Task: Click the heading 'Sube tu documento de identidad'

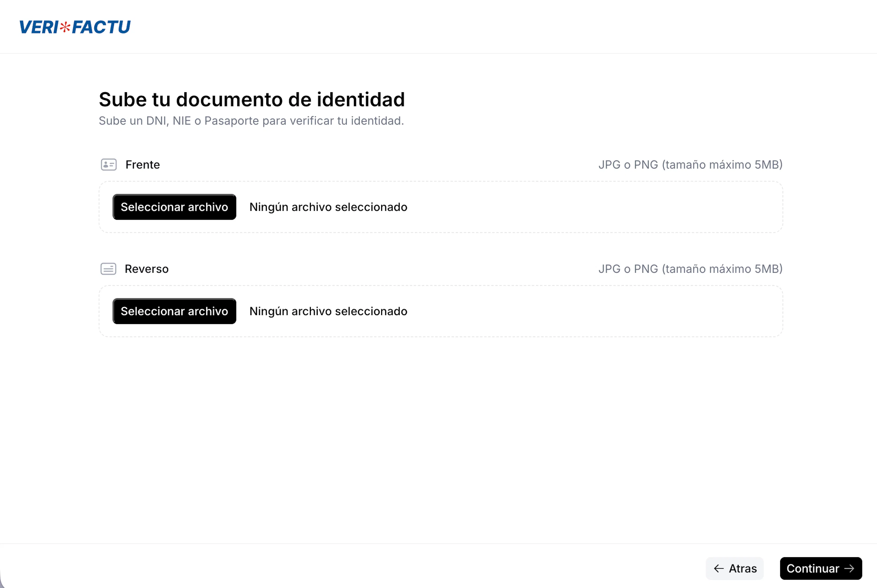Action: click(x=251, y=99)
